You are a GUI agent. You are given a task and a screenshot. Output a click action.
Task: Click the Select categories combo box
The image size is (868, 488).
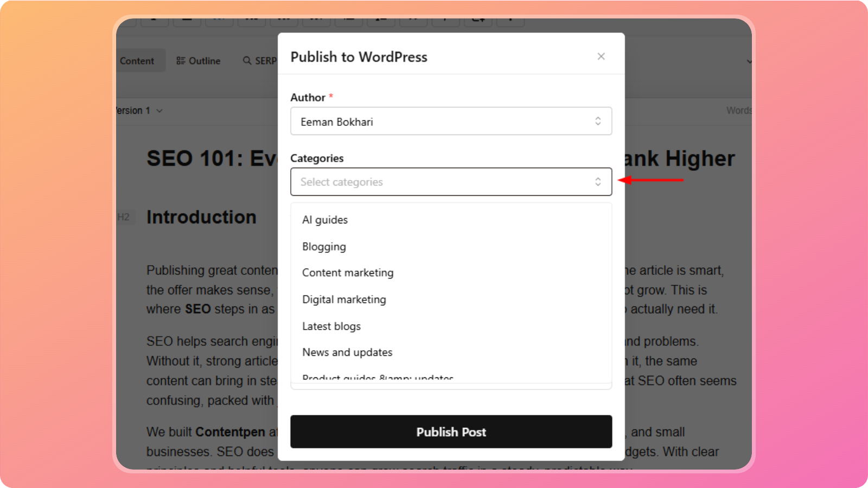445,182
